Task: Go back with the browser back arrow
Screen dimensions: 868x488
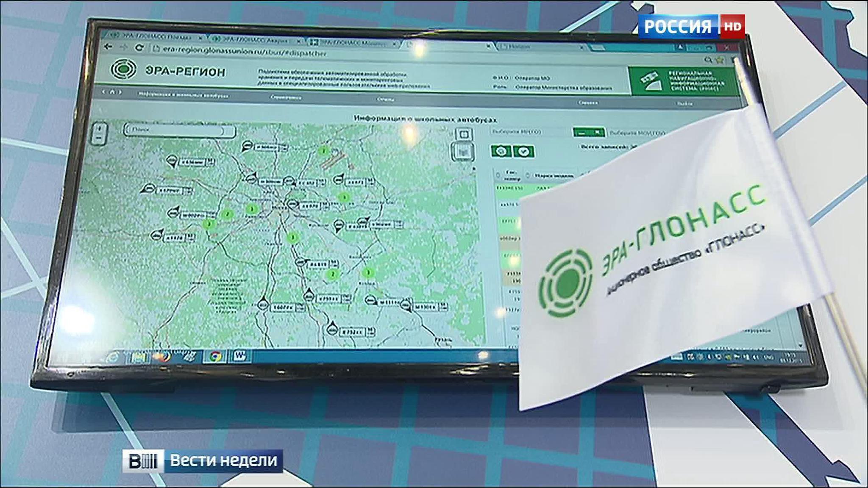Action: coord(108,46)
